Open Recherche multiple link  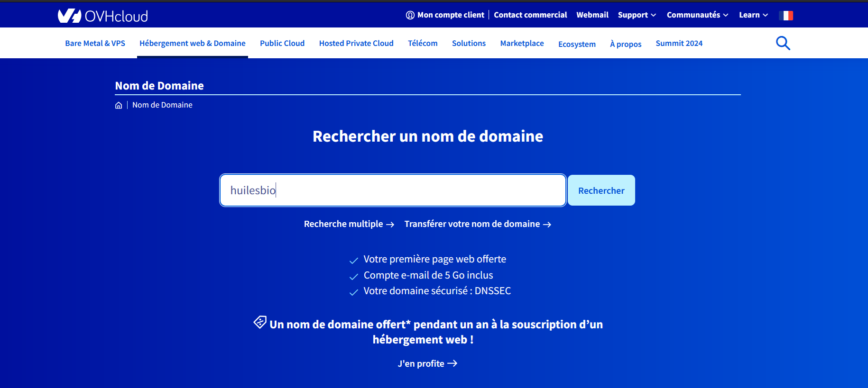349,224
